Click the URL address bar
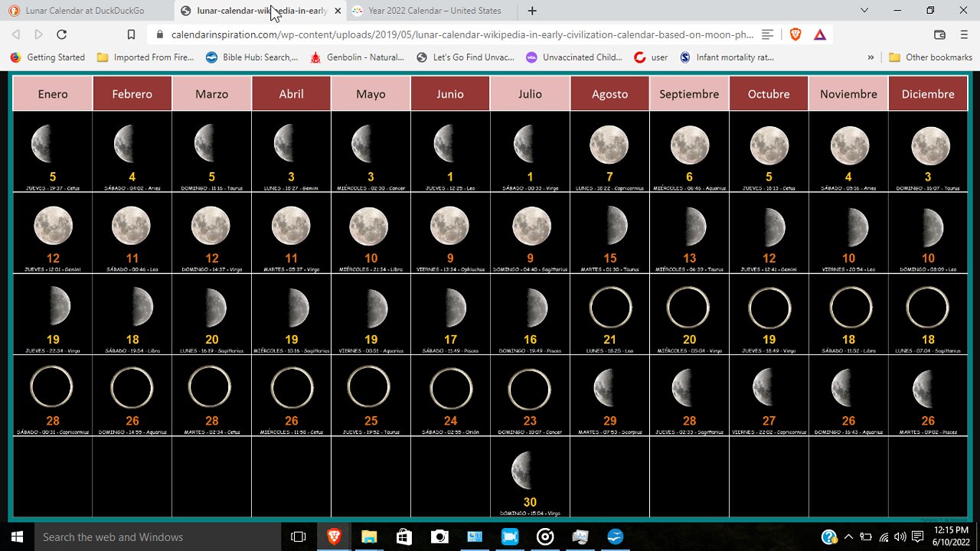The width and height of the screenshot is (980, 551). pos(463,34)
